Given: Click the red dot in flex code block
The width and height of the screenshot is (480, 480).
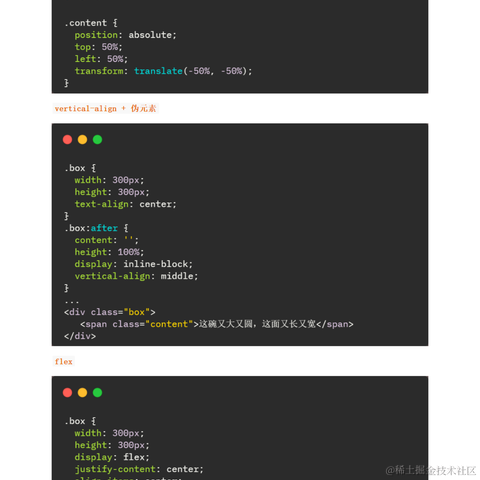Looking at the screenshot, I should coord(67,392).
